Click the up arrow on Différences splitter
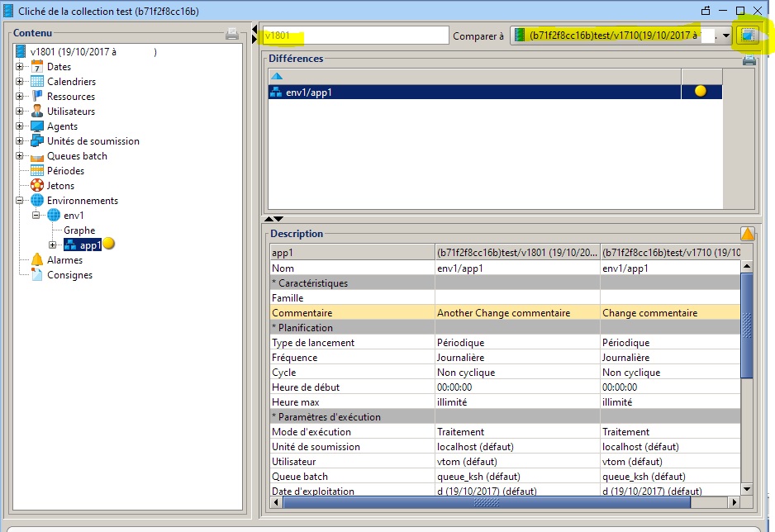The width and height of the screenshot is (775, 532). pos(269,219)
